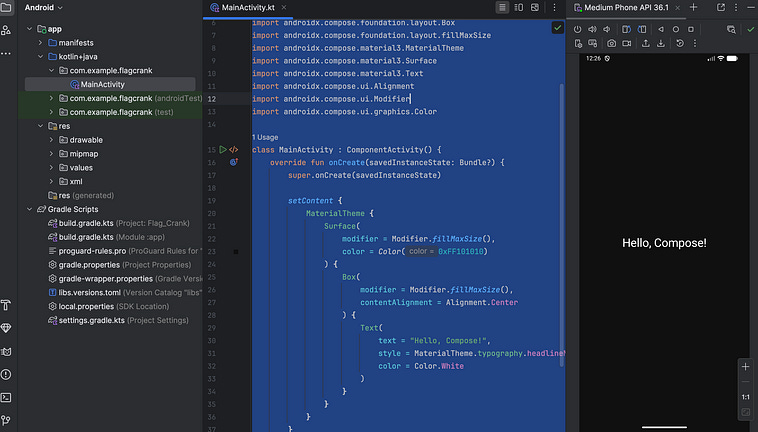
Task: Click the override gutter icon on line 16
Action: (233, 162)
